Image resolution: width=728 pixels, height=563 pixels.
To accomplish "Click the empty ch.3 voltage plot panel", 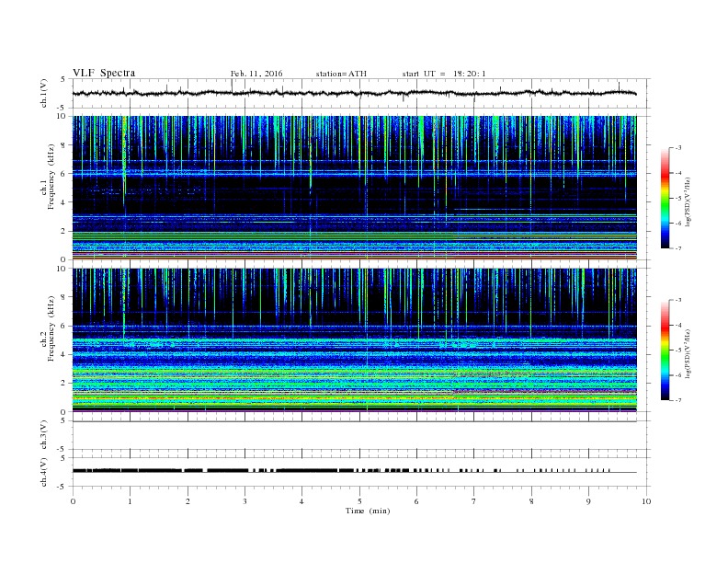I will click(359, 435).
